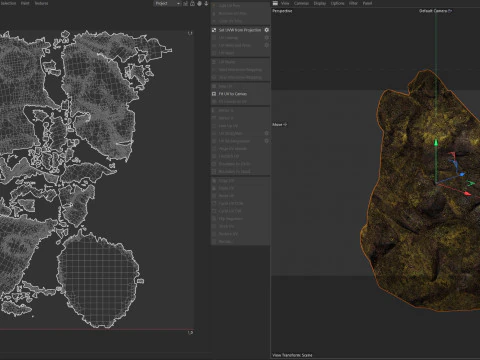Click the icon left of the lock in UV header
The image size is (480, 360).
coord(186,3)
